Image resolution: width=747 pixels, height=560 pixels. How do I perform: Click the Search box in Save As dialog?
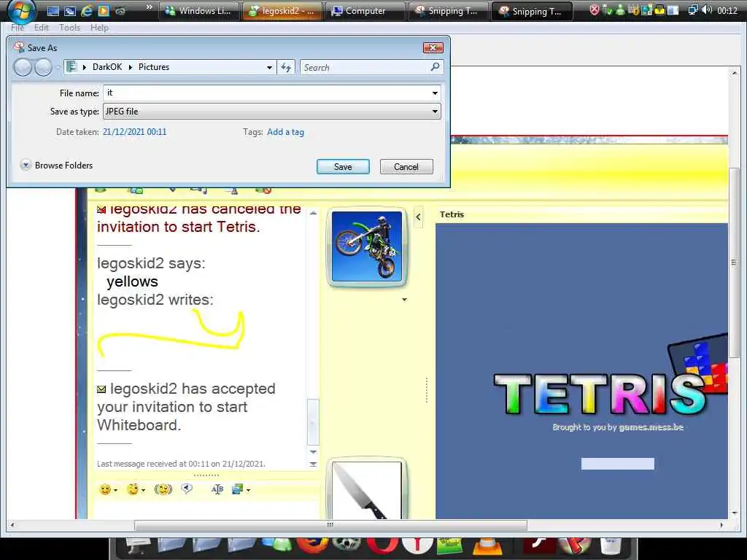click(x=365, y=68)
